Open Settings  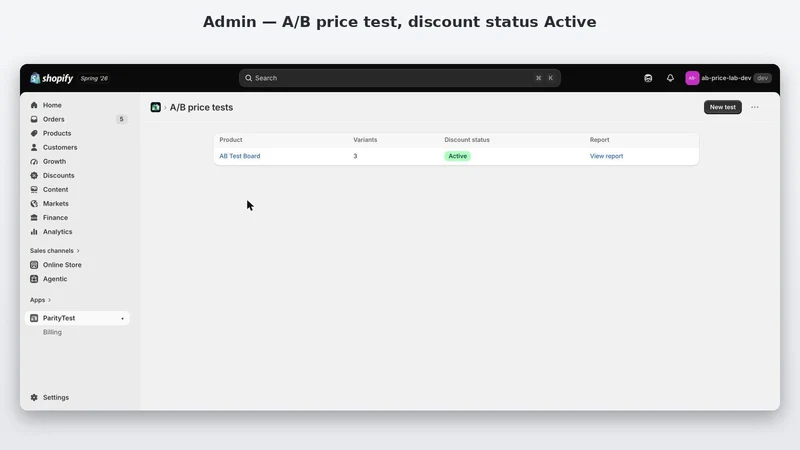(56, 397)
